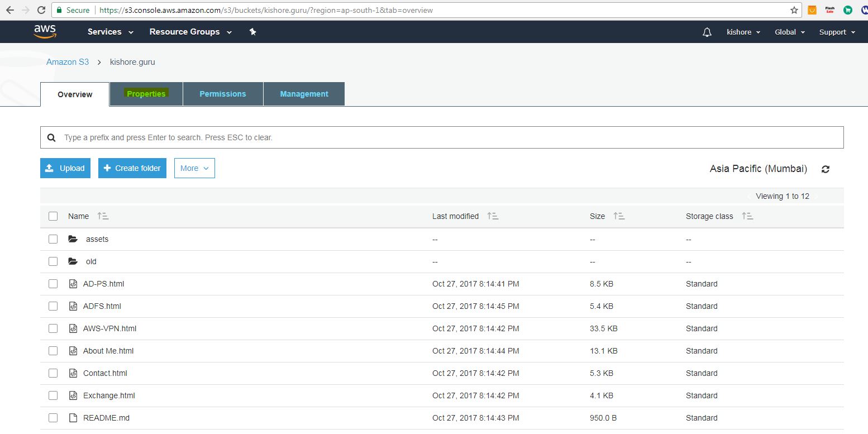This screenshot has height=434, width=868.
Task: Open the Permissions tab
Action: click(x=223, y=94)
